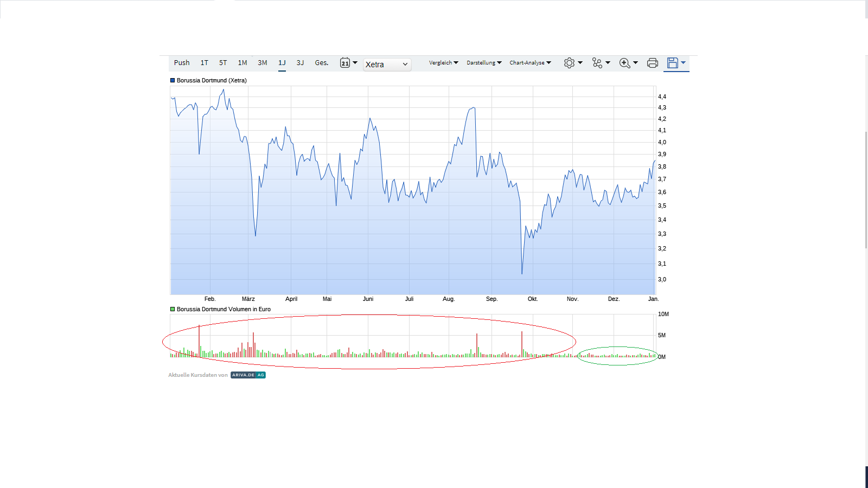
Task: Expand the Chart-Analyse dropdown
Action: pyautogui.click(x=530, y=63)
